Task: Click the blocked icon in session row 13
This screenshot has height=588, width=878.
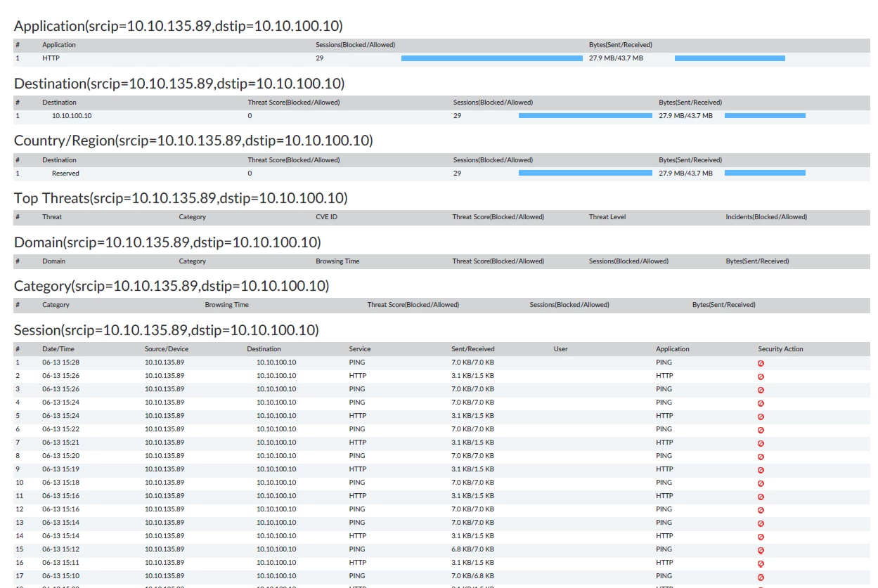Action: click(761, 523)
